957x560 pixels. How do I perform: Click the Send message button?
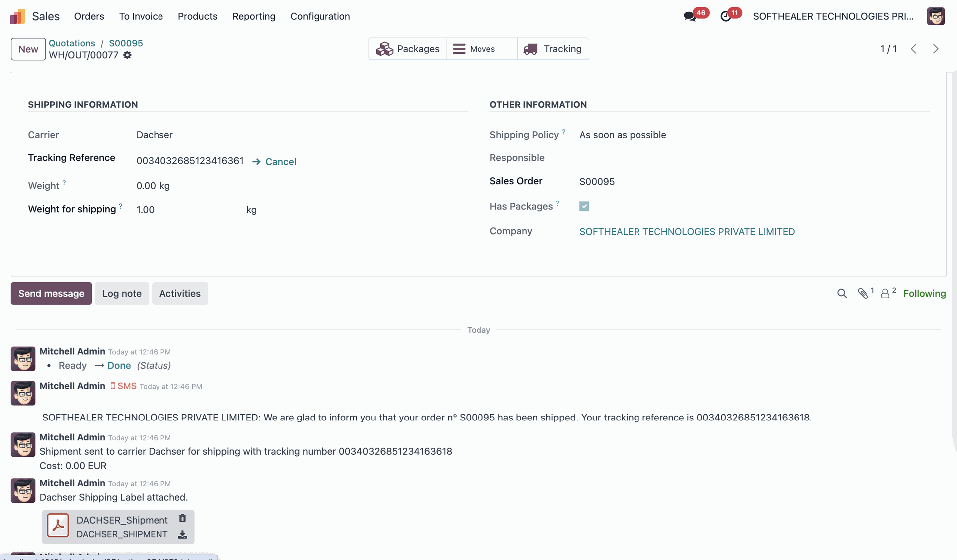point(51,294)
